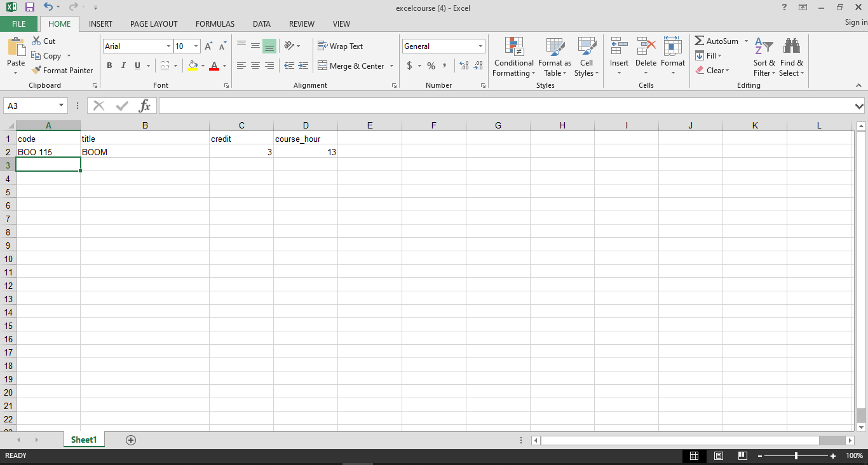Decrease font size with smaller A icon
The height and width of the screenshot is (465, 868).
(x=222, y=46)
